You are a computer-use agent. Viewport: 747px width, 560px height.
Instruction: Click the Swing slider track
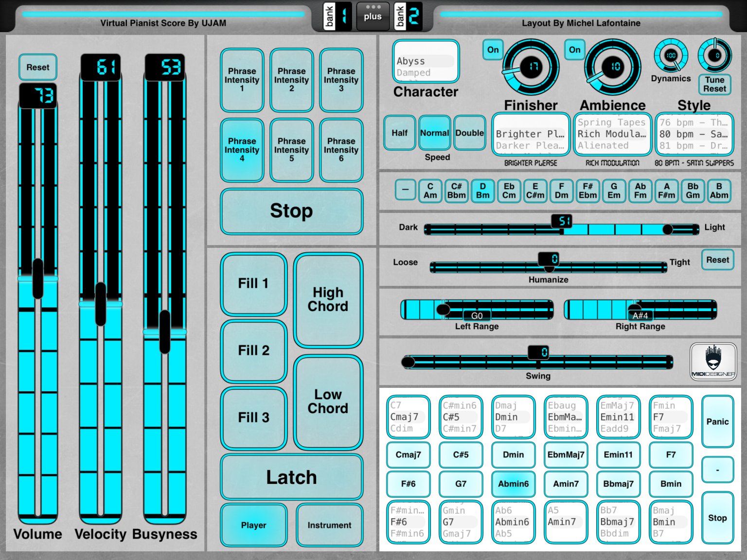(x=537, y=362)
